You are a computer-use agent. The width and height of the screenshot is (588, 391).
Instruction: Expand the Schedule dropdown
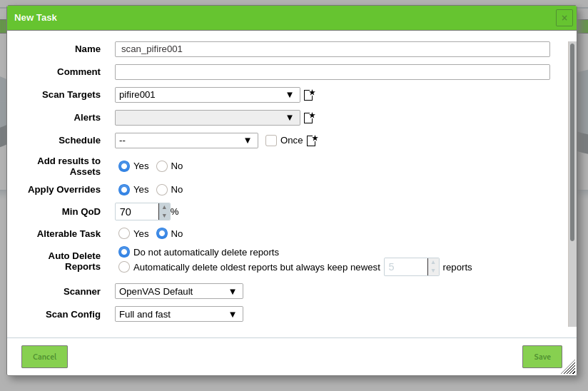point(186,141)
